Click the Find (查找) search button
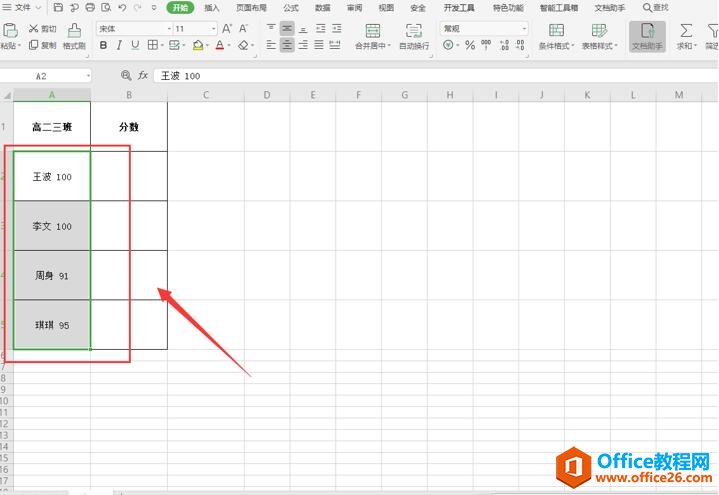The height and width of the screenshot is (495, 719). click(656, 7)
